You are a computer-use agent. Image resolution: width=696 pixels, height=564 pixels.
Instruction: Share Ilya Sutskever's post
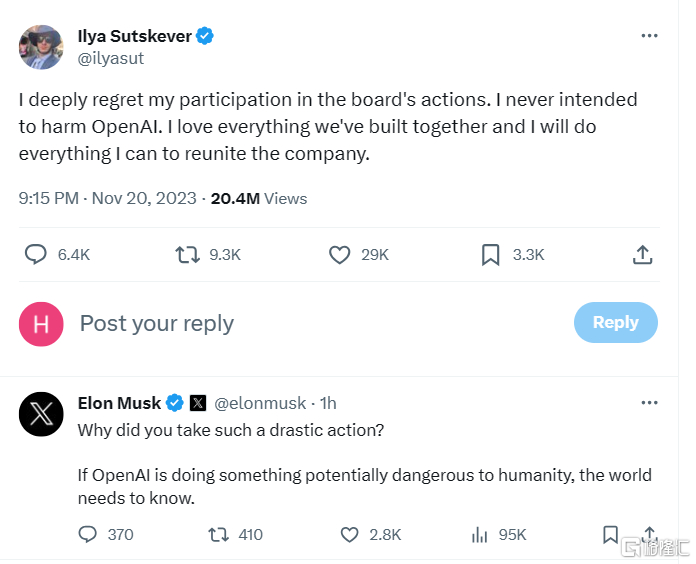tap(643, 254)
